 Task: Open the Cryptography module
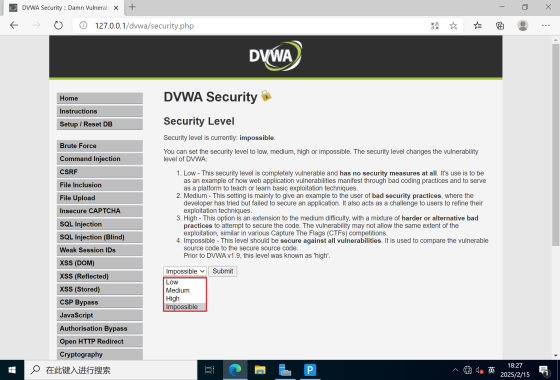[x=100, y=355]
